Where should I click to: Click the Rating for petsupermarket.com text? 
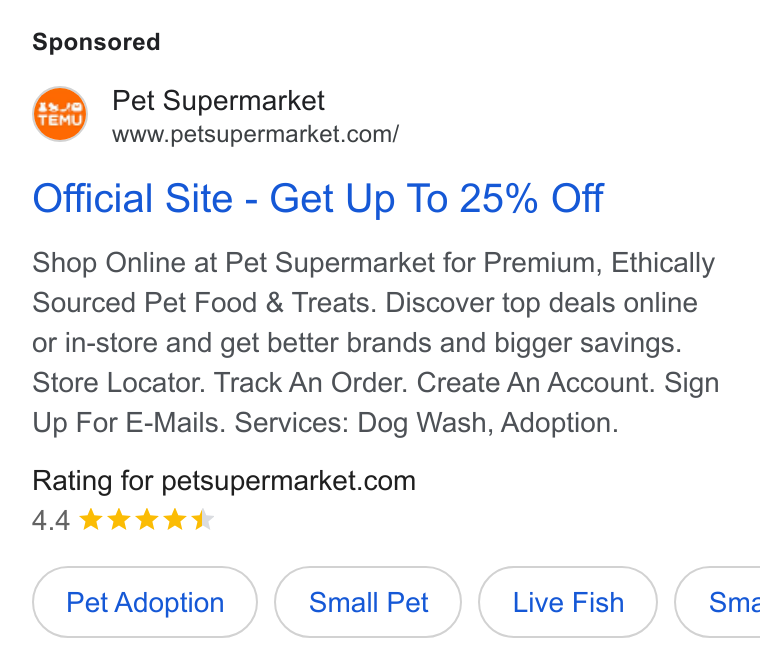tap(224, 481)
